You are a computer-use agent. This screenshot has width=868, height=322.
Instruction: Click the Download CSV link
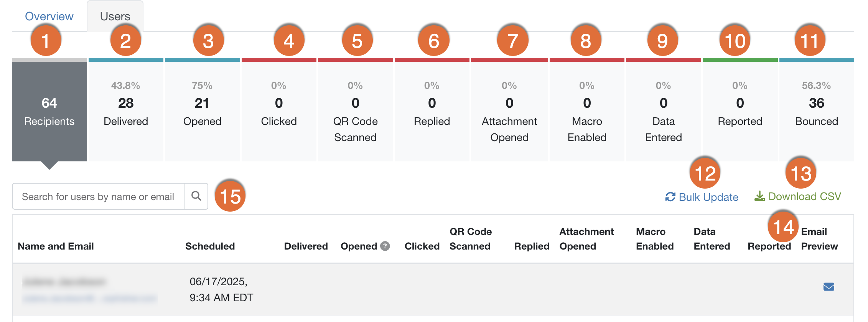804,196
